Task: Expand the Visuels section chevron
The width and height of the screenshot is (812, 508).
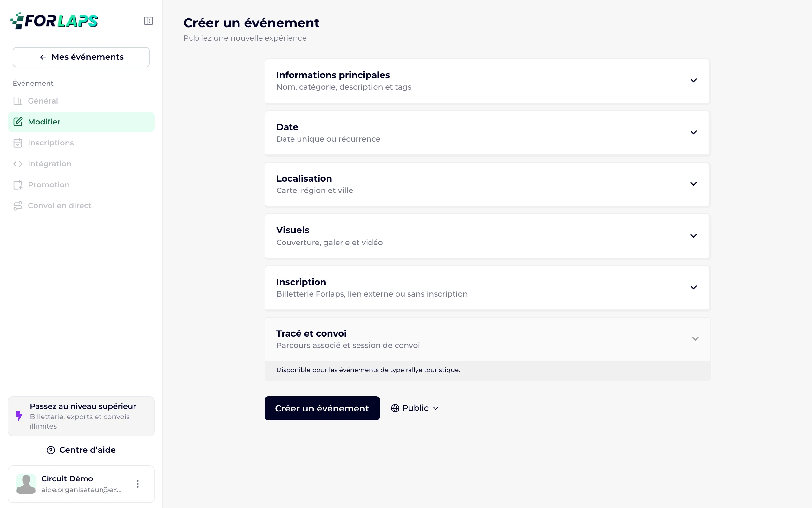Action: click(x=694, y=236)
